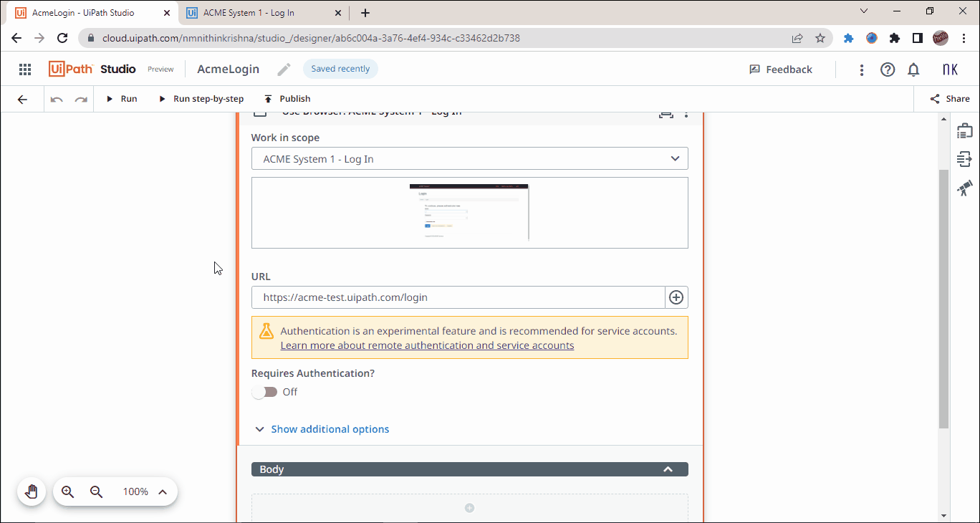The width and height of the screenshot is (980, 523).
Task: Toggle Chrome side panel icon
Action: 918,38
